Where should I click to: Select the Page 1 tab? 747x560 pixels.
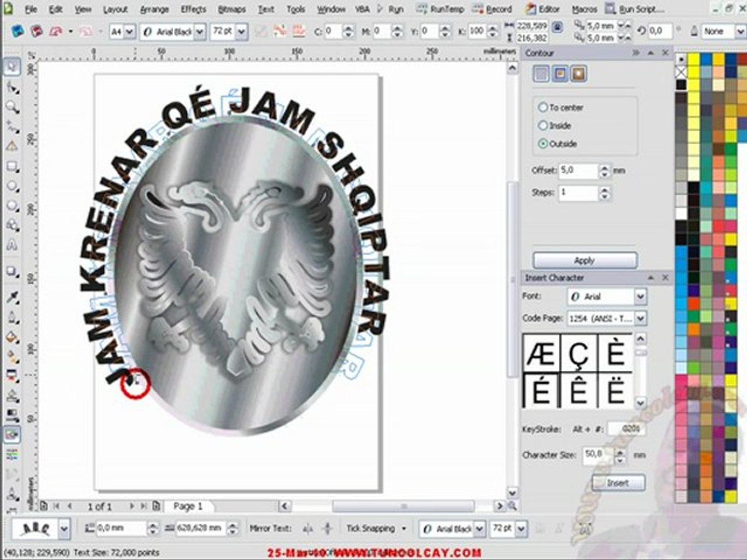coord(188,506)
